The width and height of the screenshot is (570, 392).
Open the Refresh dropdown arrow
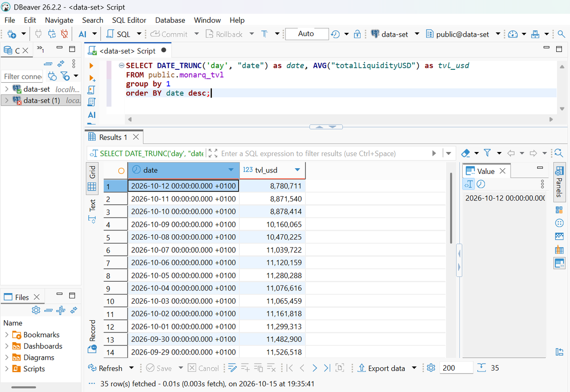point(132,368)
